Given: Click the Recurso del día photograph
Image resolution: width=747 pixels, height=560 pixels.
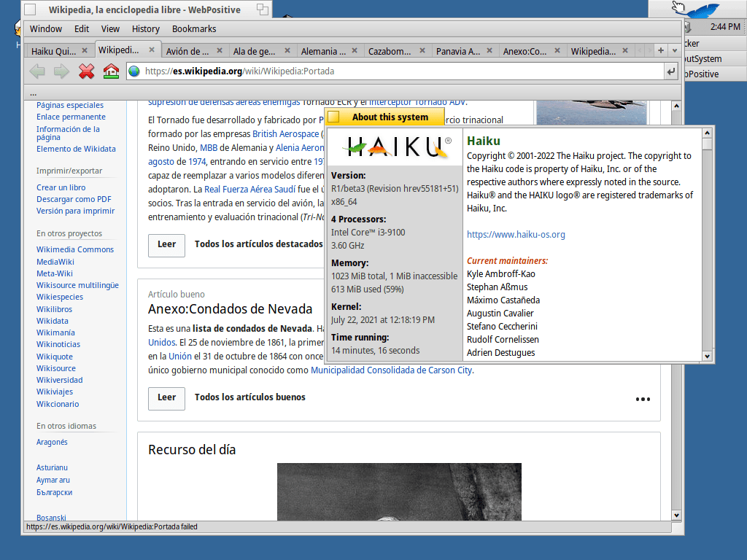Looking at the screenshot, I should coord(399,491).
